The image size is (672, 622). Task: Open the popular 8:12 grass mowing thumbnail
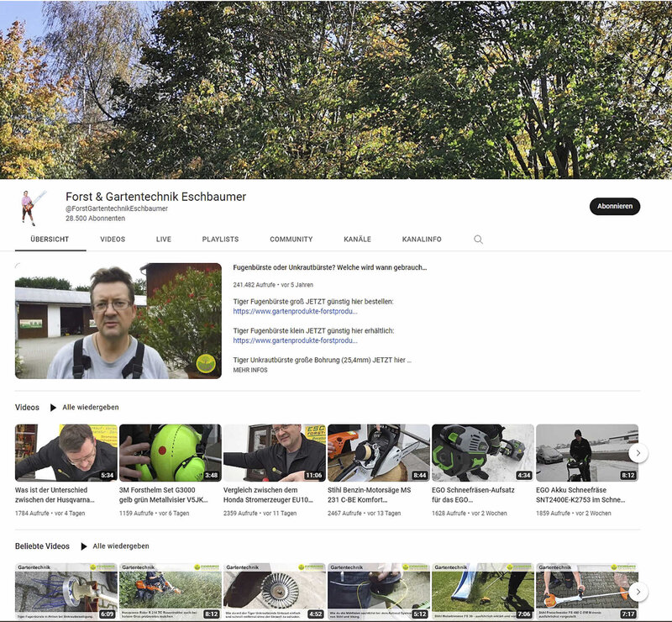coord(171,592)
